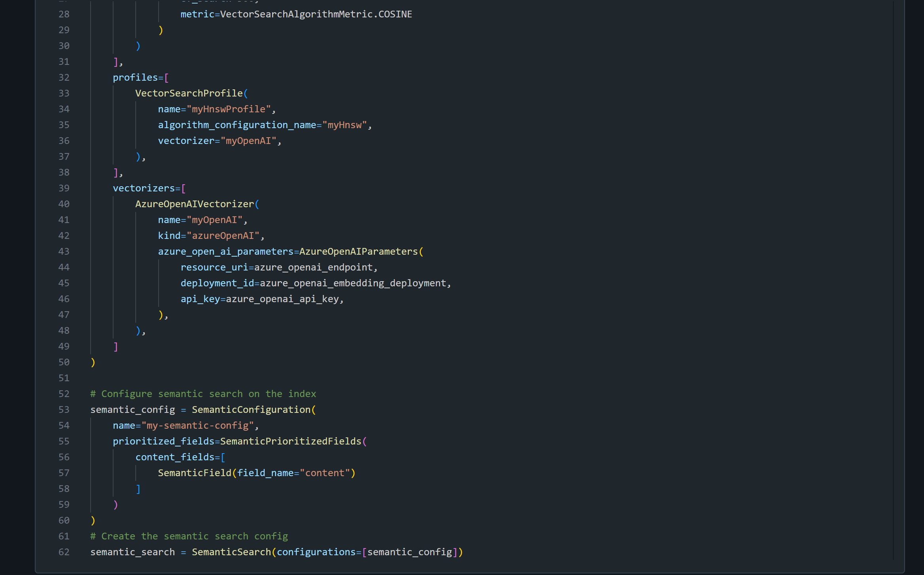Click the "myHnswProfile" string

click(229, 109)
